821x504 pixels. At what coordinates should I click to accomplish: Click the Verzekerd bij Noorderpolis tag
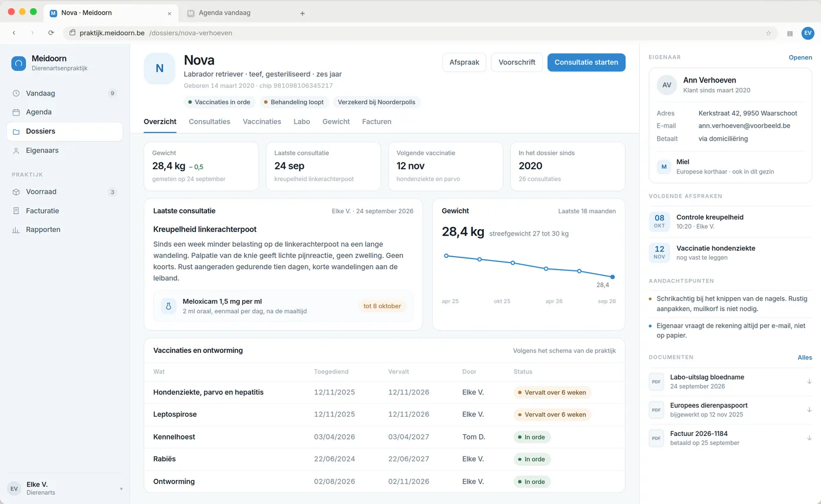(376, 102)
